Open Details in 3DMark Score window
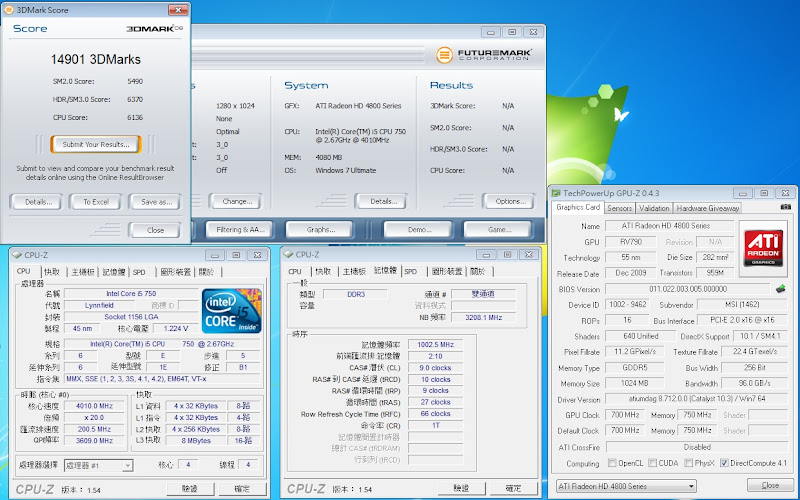The image size is (800, 500). [x=36, y=202]
